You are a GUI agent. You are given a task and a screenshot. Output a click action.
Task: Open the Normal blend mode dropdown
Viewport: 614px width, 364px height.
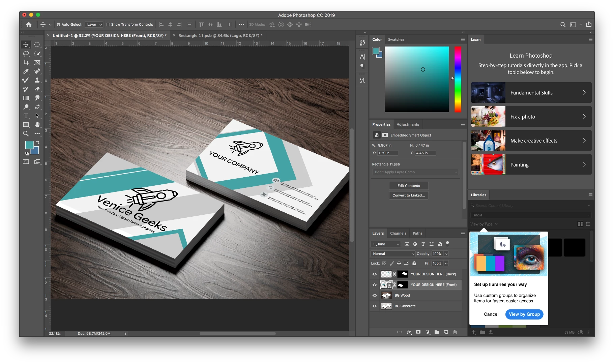coord(393,254)
